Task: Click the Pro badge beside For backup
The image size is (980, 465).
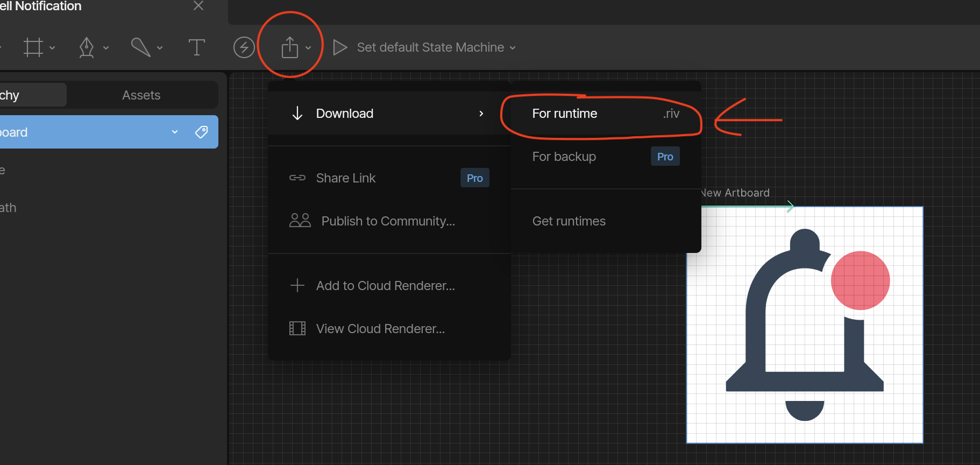Action: (665, 157)
